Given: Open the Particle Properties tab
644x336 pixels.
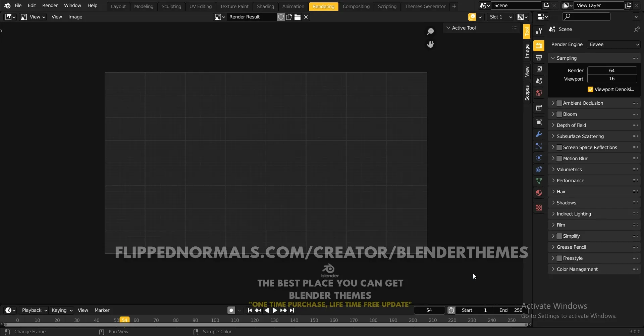Looking at the screenshot, I should [539, 146].
